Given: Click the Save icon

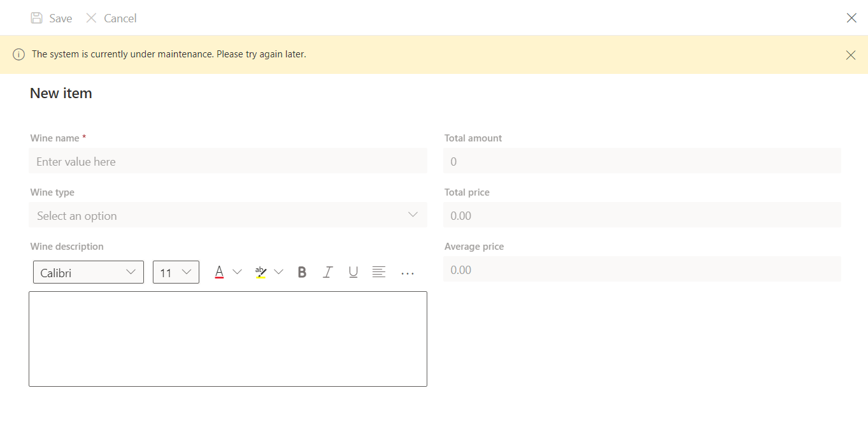Looking at the screenshot, I should 36,18.
